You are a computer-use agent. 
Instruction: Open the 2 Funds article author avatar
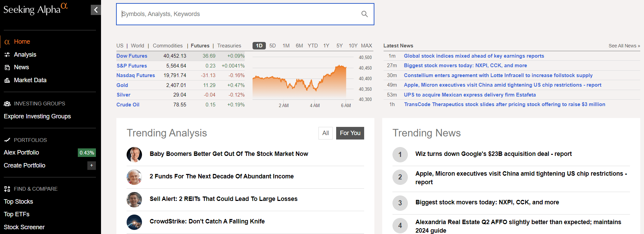click(134, 177)
